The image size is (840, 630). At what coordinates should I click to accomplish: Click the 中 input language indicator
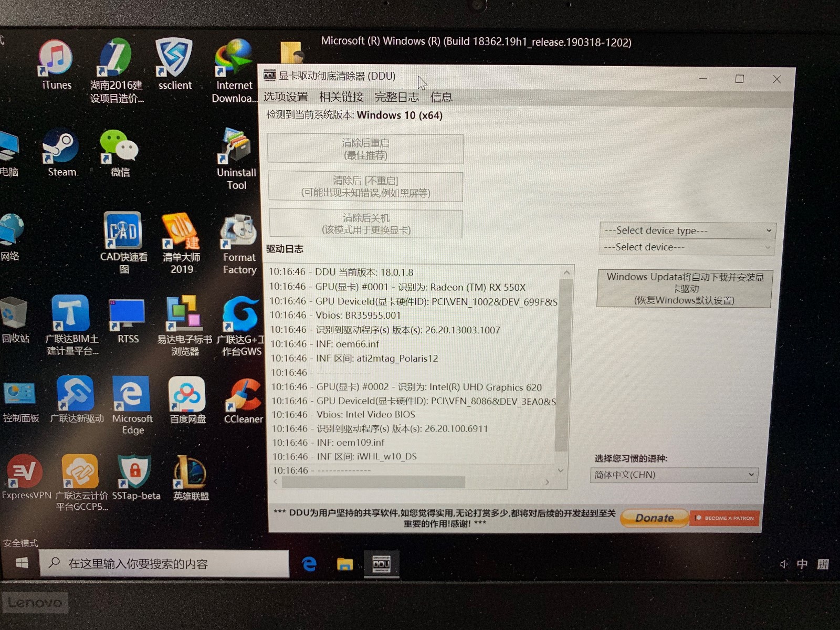(x=802, y=564)
